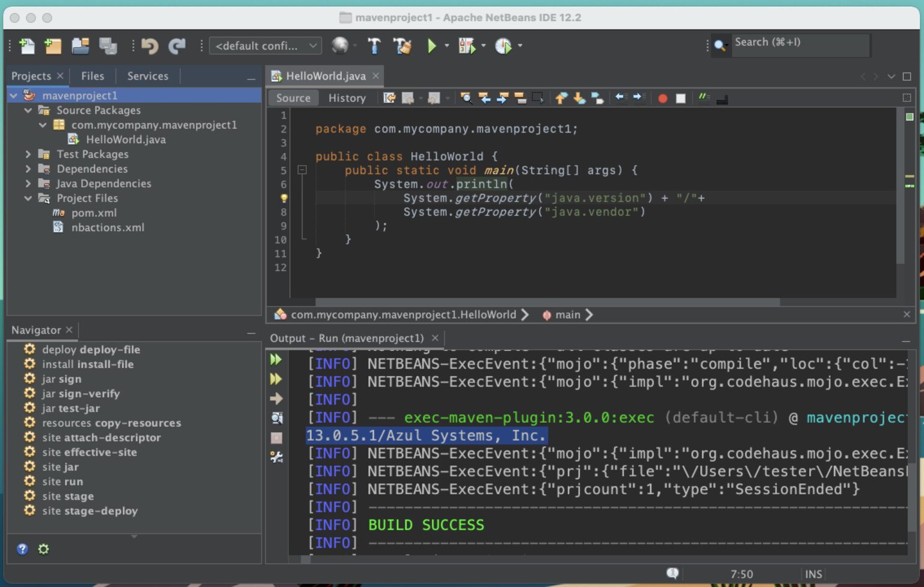Switch to the History tab
This screenshot has width=924, height=587.
pyautogui.click(x=347, y=98)
